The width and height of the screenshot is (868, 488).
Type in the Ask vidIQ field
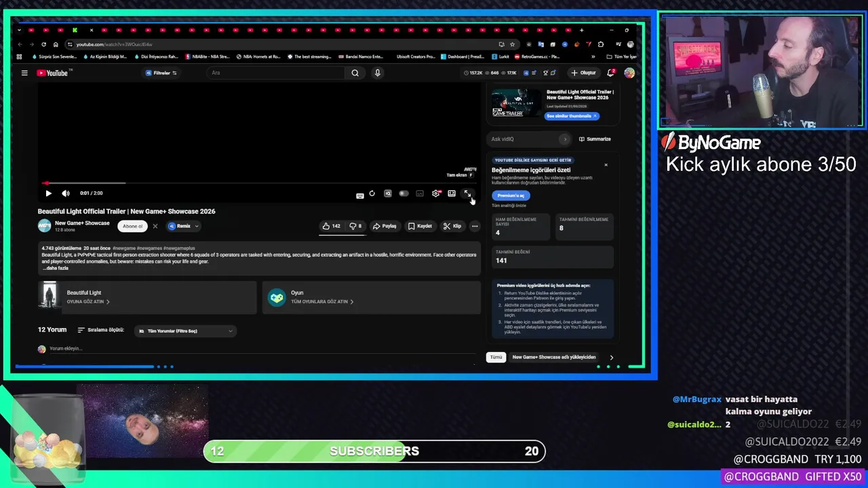point(524,139)
